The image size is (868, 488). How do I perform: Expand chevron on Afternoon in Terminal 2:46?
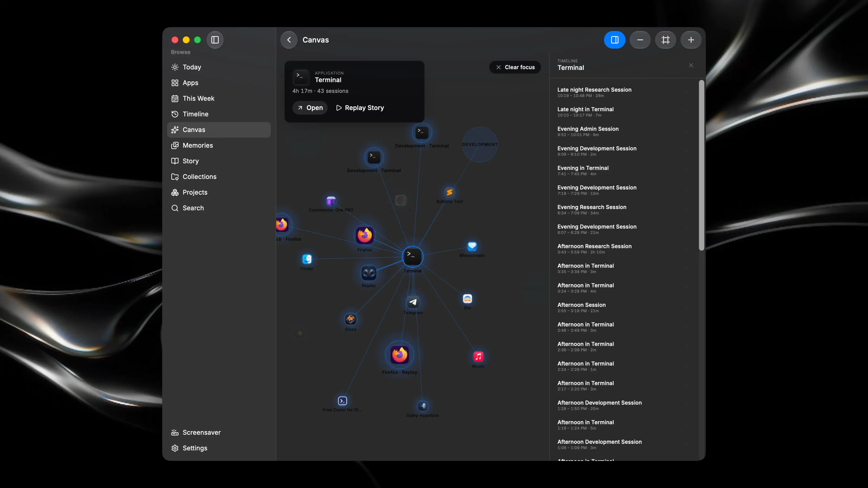coord(686,327)
